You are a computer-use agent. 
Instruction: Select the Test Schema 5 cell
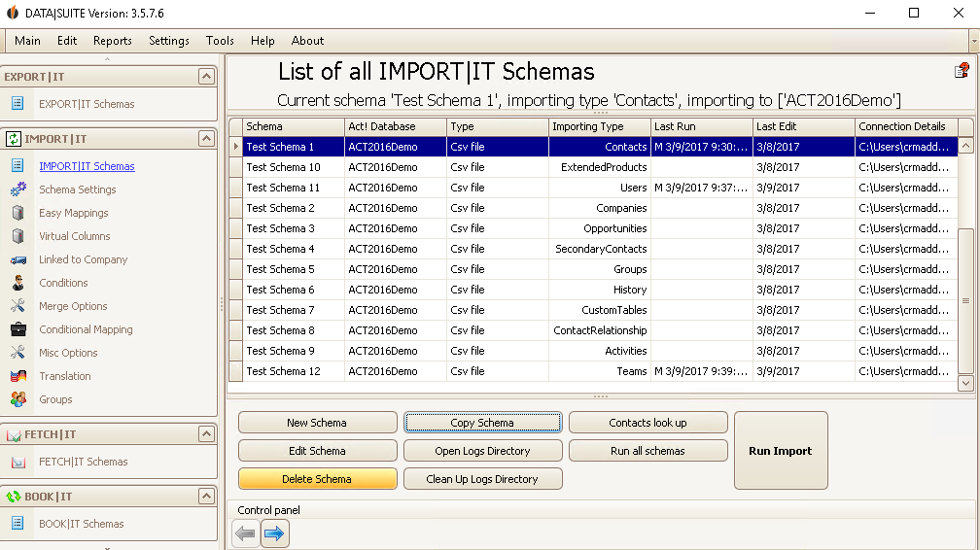pos(294,269)
